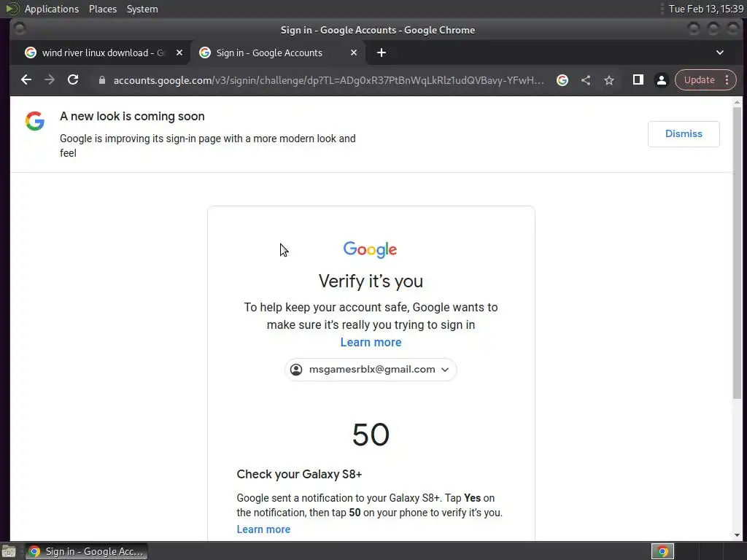The image size is (747, 560).
Task: Open the System menu
Action: 142,9
